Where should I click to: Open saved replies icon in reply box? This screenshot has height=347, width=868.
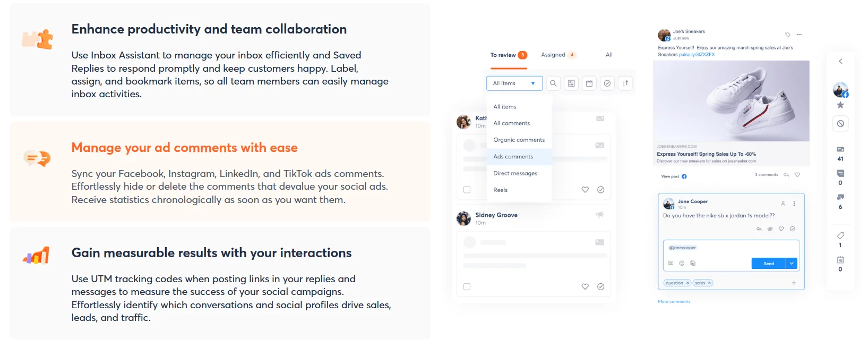coord(671,263)
